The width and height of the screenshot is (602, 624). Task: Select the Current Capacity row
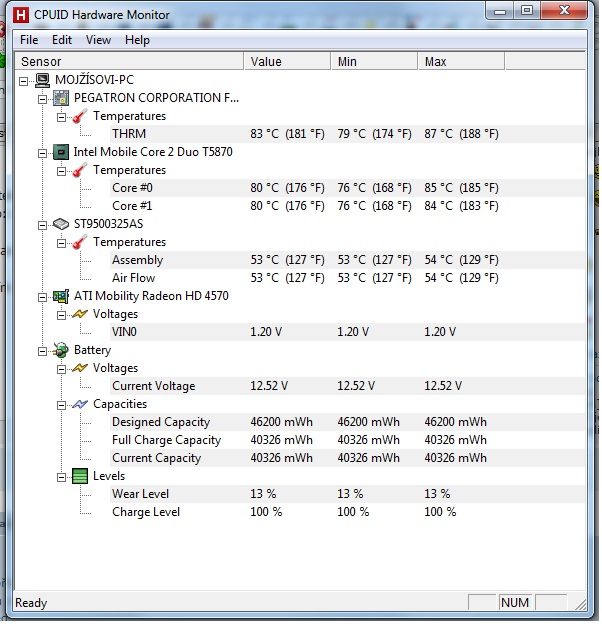tap(347, 458)
